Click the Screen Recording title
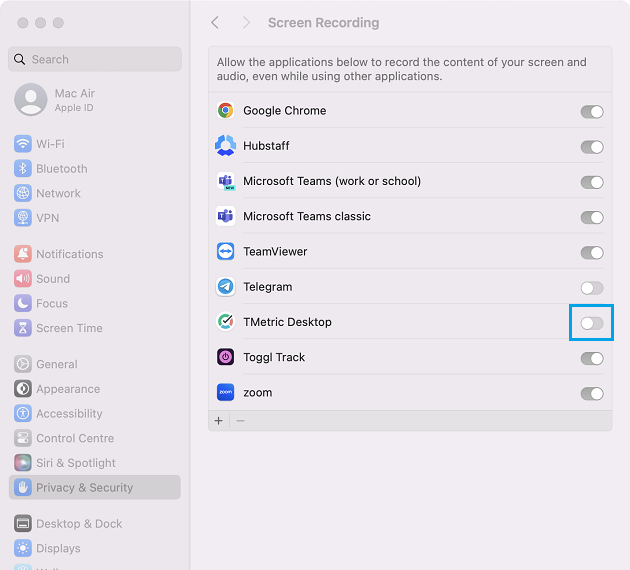 323,22
